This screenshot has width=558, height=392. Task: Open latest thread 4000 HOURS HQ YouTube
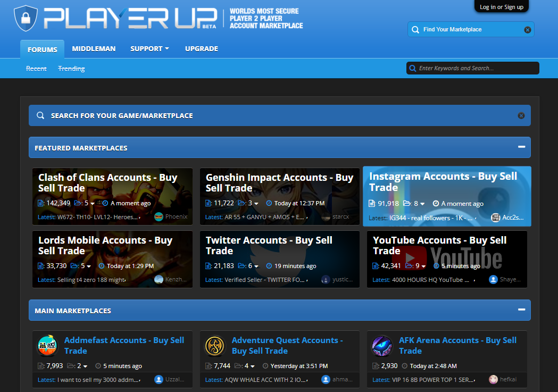pos(430,280)
